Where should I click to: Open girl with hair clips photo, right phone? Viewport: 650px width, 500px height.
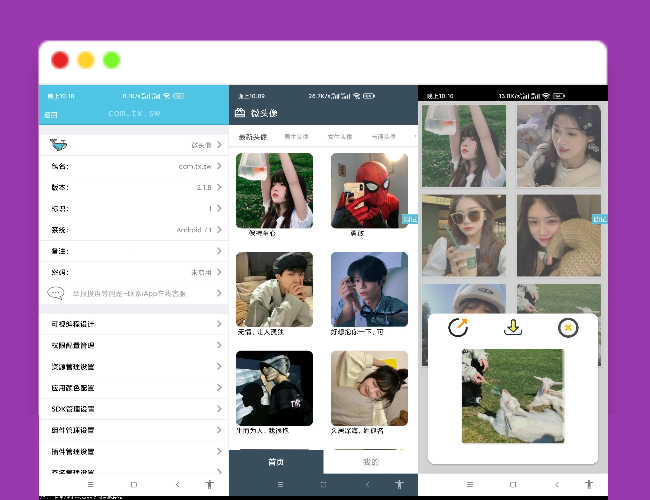pyautogui.click(x=559, y=146)
